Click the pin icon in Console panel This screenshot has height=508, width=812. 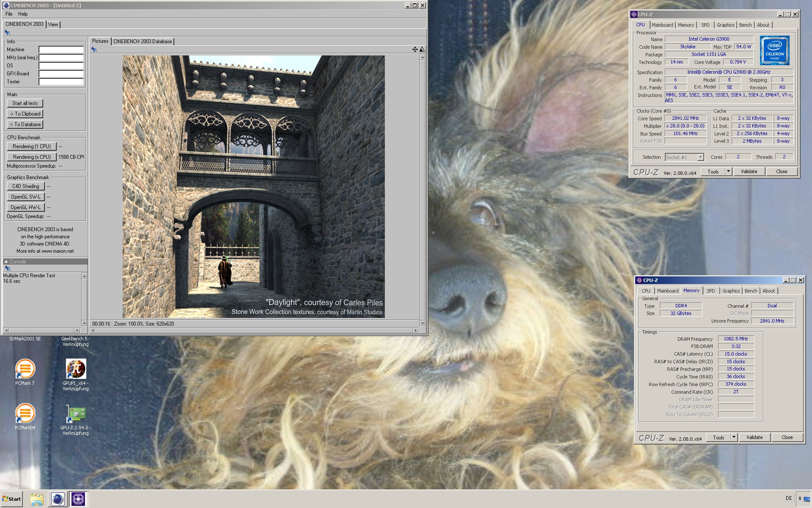7,268
